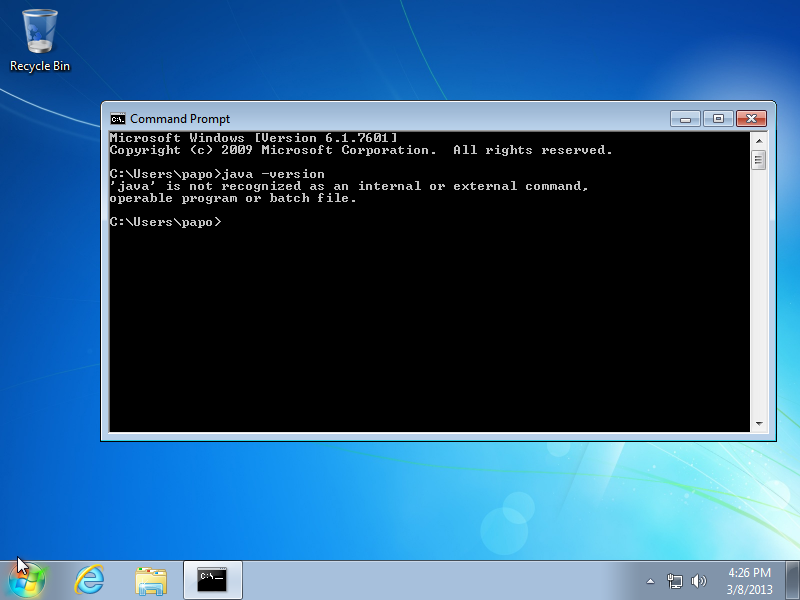Screen dimensions: 800x600
Task: Minimize the Command Prompt window
Action: (x=686, y=119)
